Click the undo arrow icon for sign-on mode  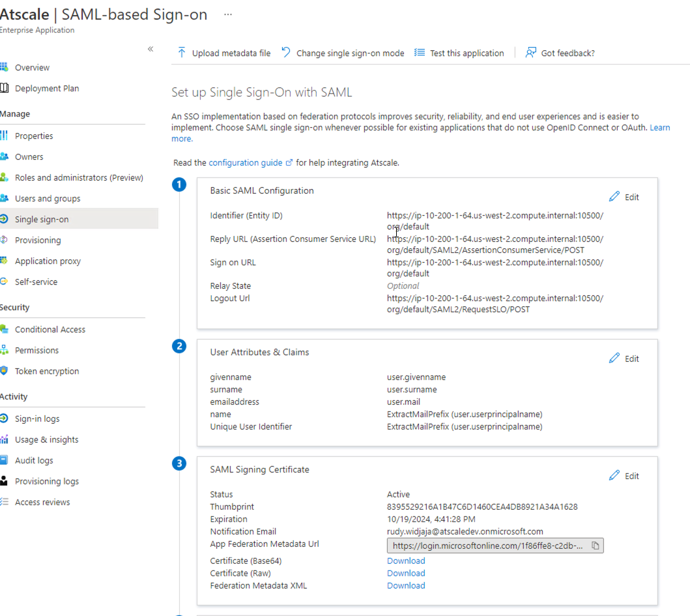[286, 52]
